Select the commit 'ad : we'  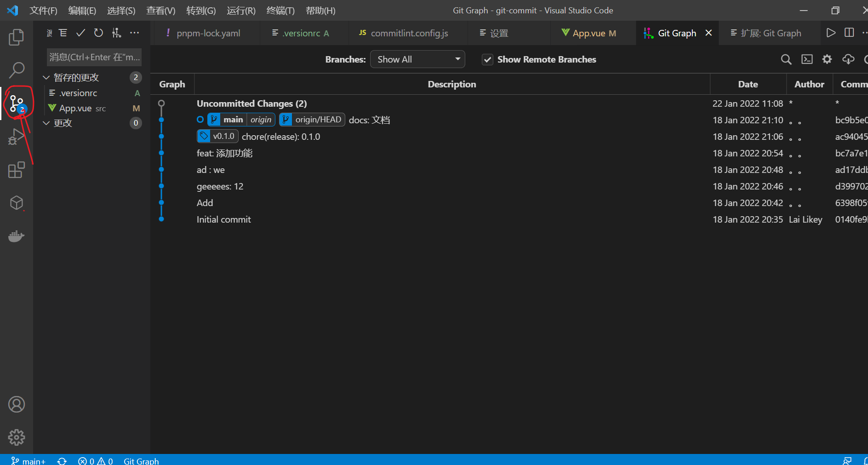point(509,170)
